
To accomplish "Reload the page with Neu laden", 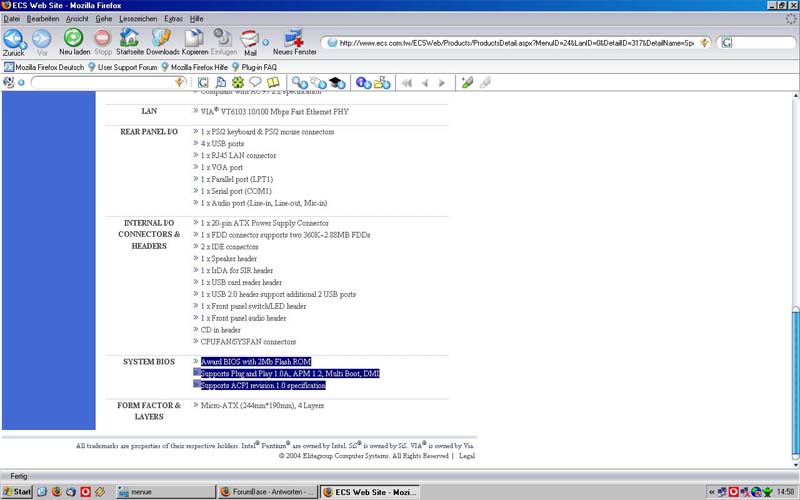I will 74,42.
